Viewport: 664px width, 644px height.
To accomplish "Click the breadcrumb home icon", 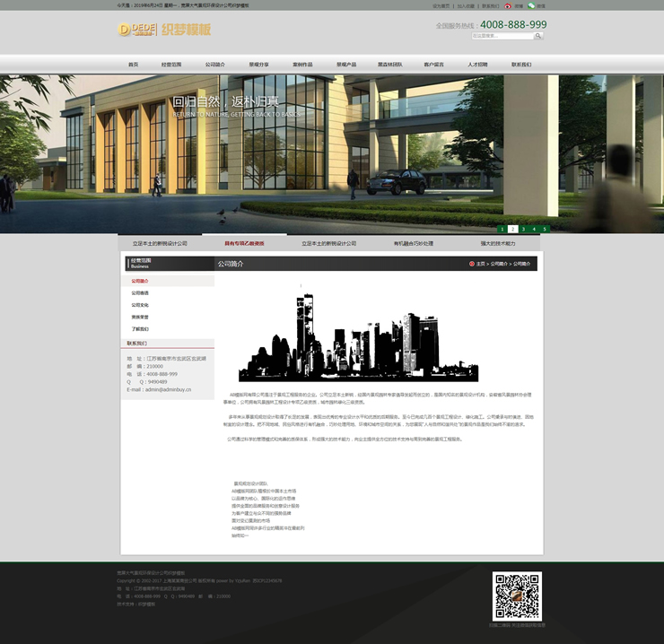I will (472, 264).
